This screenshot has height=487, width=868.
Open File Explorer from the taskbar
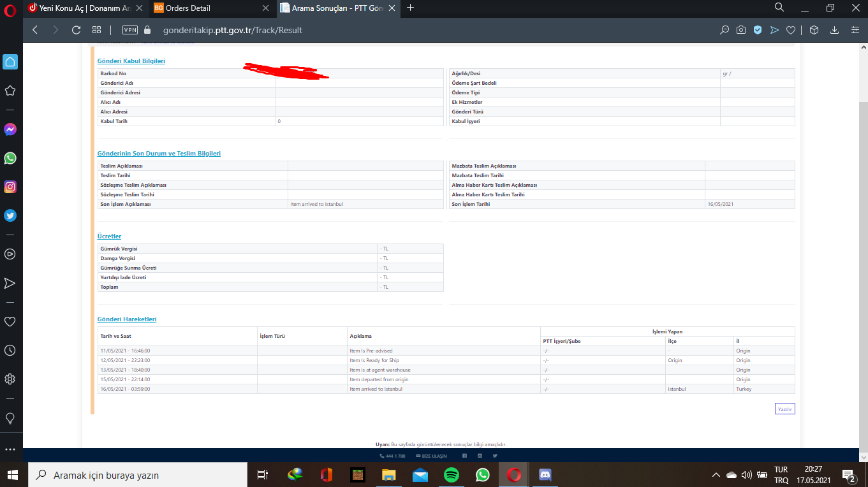388,475
